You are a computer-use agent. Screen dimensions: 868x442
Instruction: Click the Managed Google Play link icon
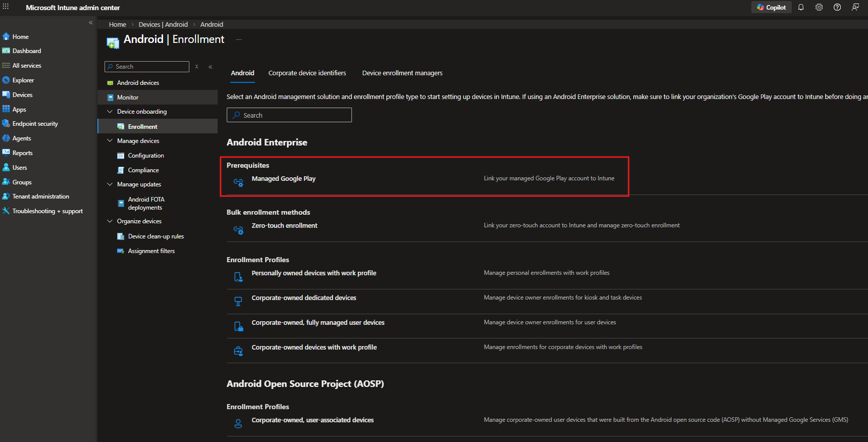[x=238, y=182]
